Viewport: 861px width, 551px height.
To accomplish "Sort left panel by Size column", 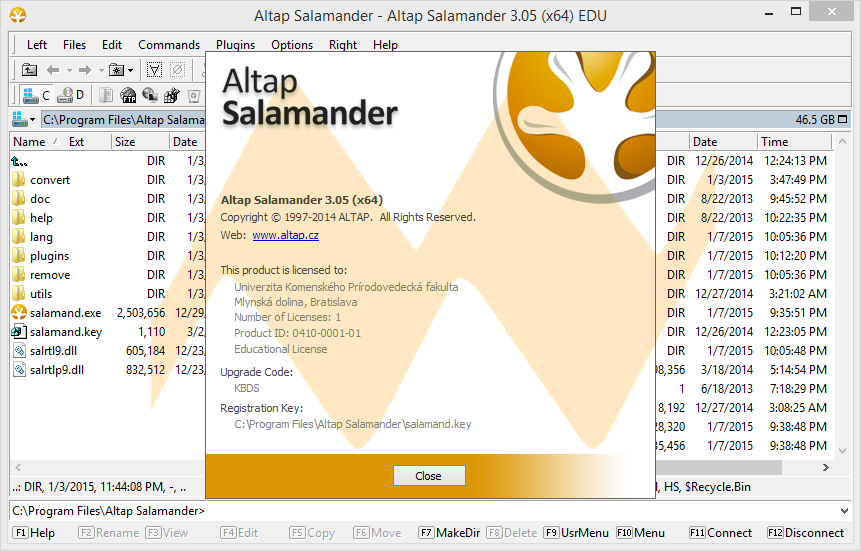I will tap(140, 142).
